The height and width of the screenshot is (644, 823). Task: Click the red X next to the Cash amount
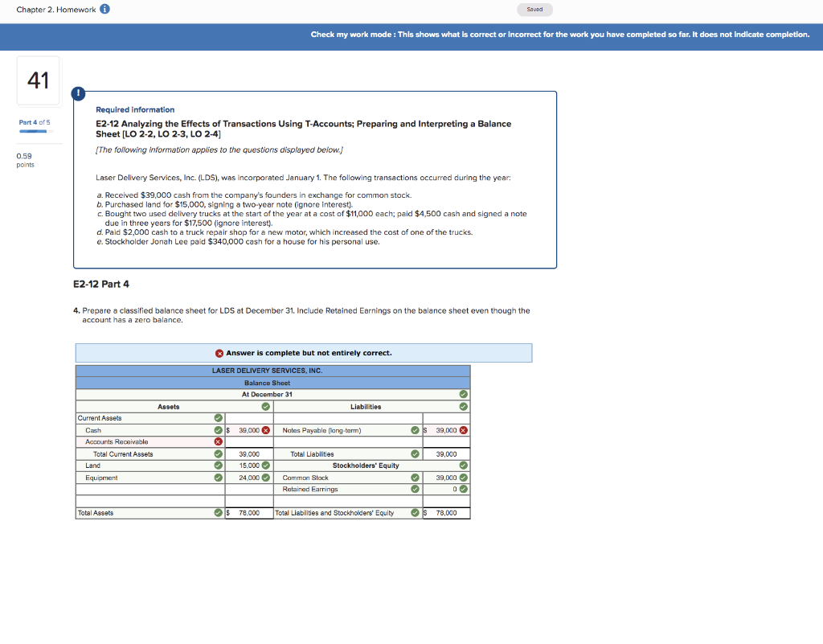click(265, 430)
